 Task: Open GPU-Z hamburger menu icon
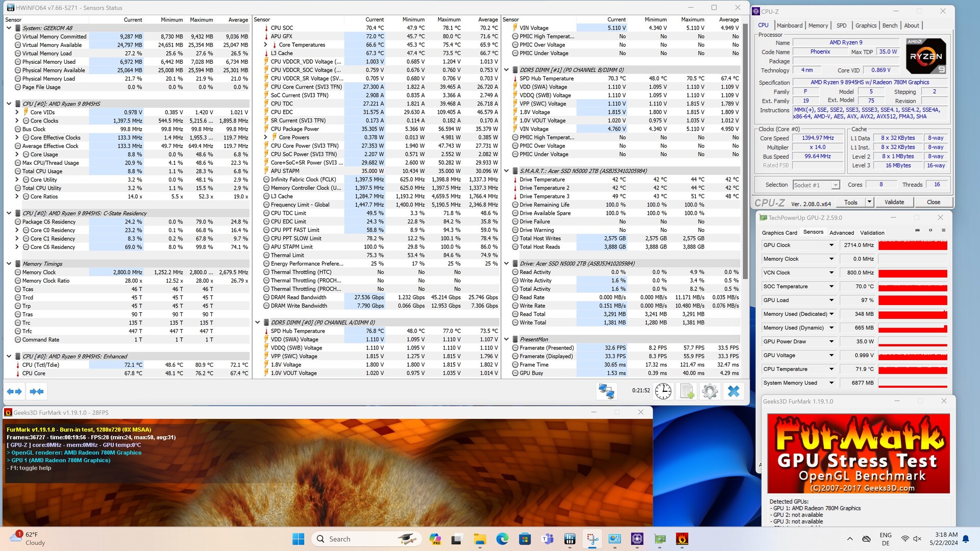click(943, 231)
